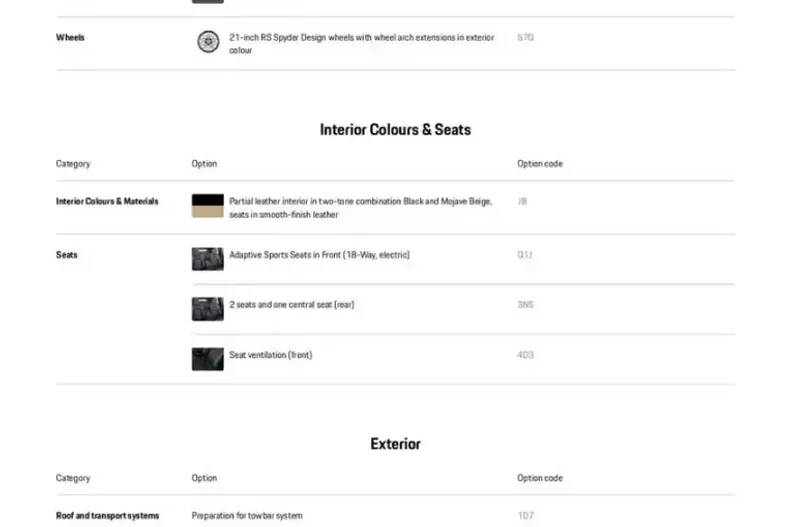The height and width of the screenshot is (527, 790).
Task: Click the Seat ventilation (front) text
Action: click(x=270, y=355)
